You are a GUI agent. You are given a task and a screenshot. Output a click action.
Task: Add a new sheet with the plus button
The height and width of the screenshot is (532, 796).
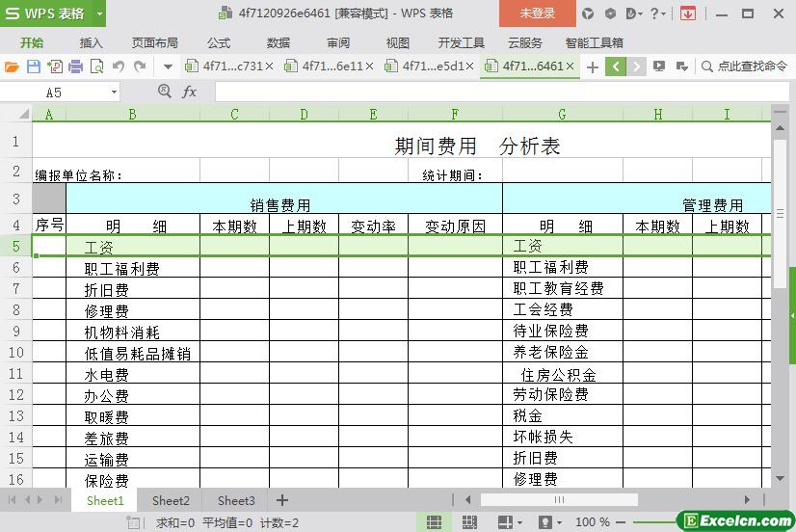(x=282, y=500)
